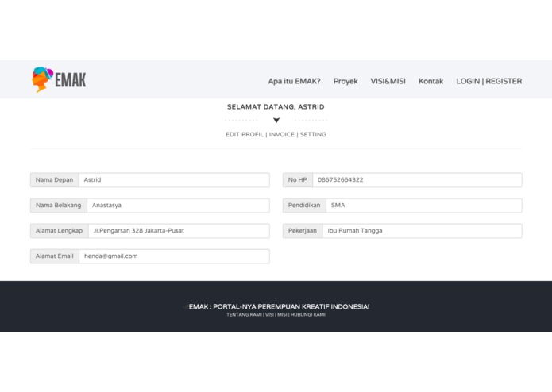Click the Alamat Lengkap label
Screen dimensions: 552x392
(x=59, y=231)
